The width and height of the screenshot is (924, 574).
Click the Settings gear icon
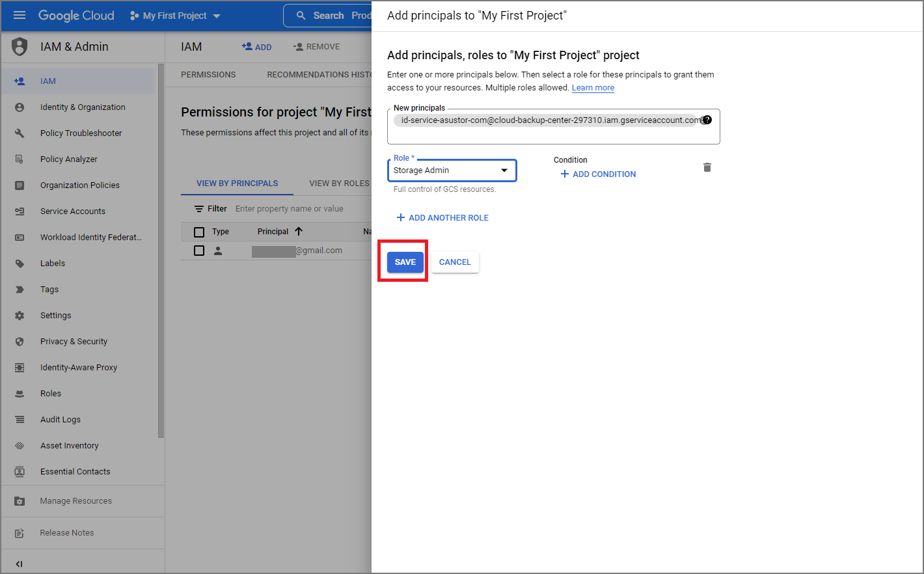20,316
